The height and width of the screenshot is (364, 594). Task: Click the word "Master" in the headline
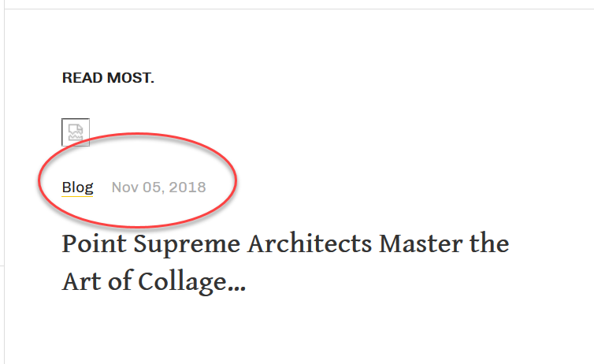click(418, 243)
